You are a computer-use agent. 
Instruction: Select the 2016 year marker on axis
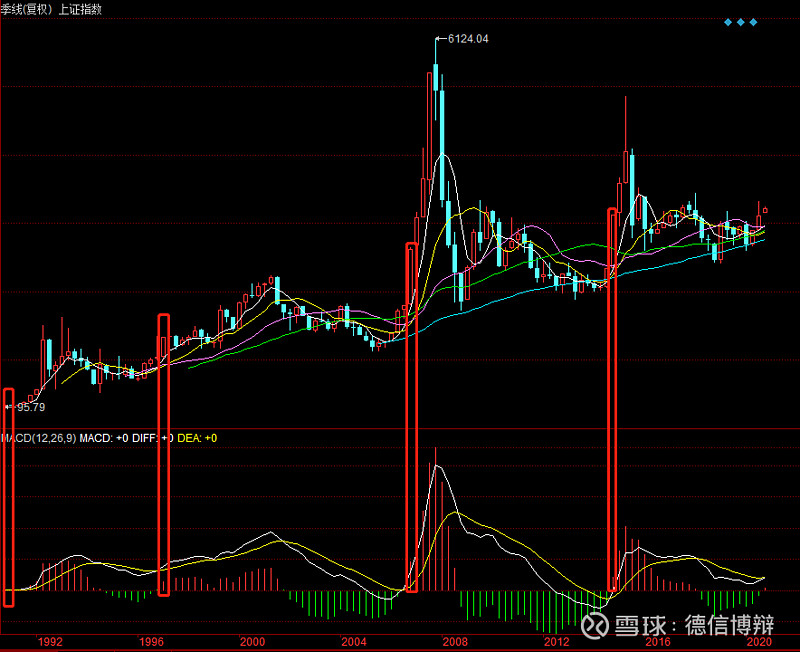(x=657, y=641)
